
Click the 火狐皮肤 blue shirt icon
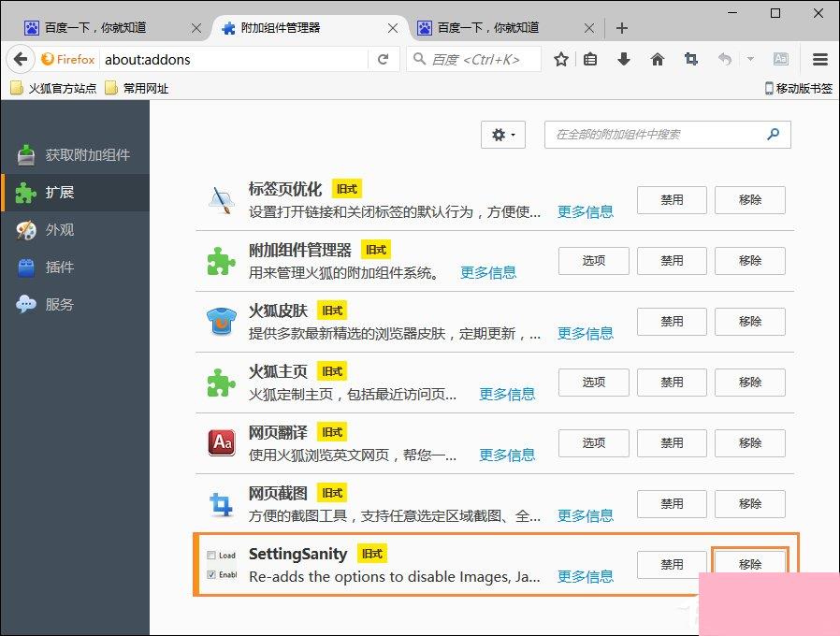[x=222, y=322]
